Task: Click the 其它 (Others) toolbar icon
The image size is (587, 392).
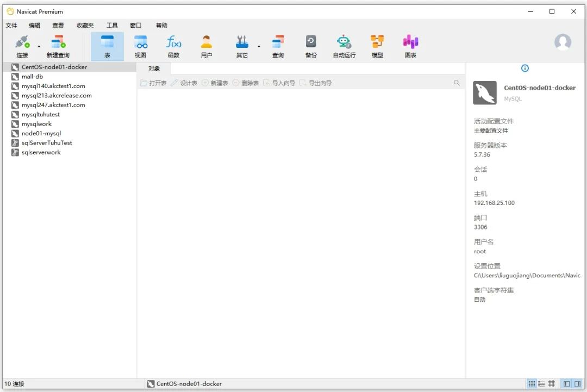Action: [242, 46]
